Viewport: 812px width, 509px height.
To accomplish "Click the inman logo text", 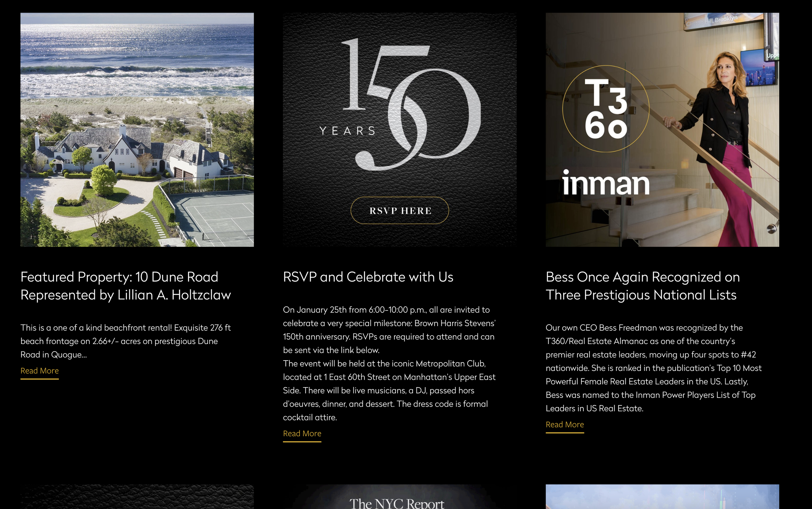I will tap(606, 184).
